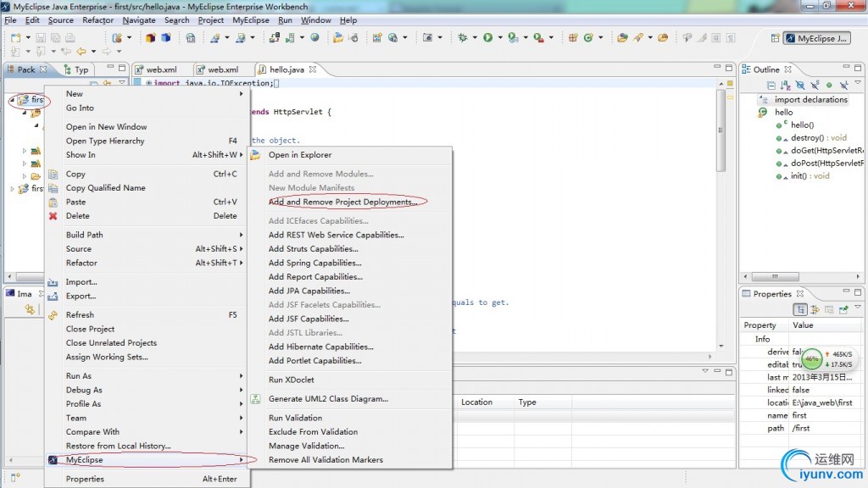
Task: Toggle Hide Local Types in Outline toolbar
Action: click(x=843, y=86)
